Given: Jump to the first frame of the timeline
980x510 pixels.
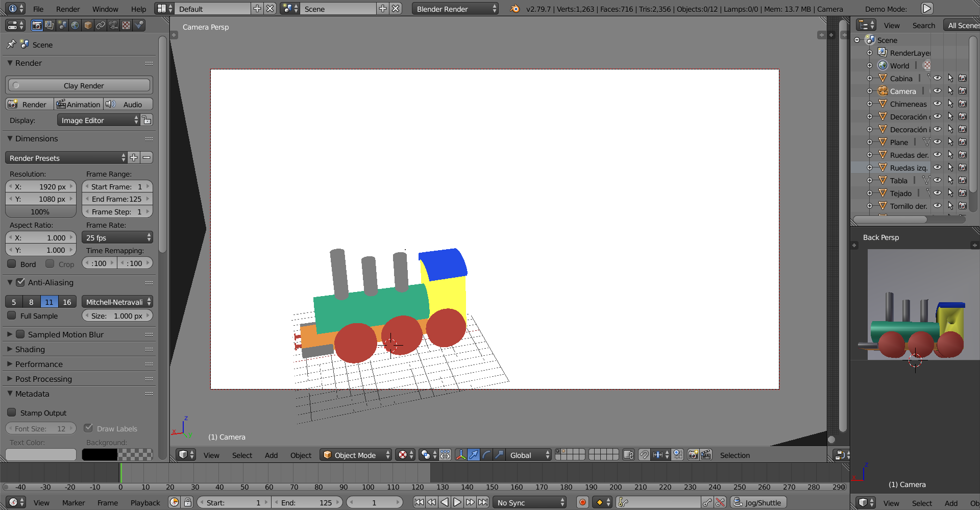Looking at the screenshot, I should pos(419,502).
